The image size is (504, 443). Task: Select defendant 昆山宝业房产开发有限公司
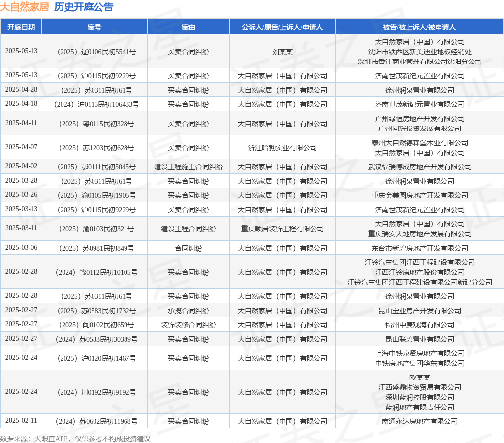419,311
